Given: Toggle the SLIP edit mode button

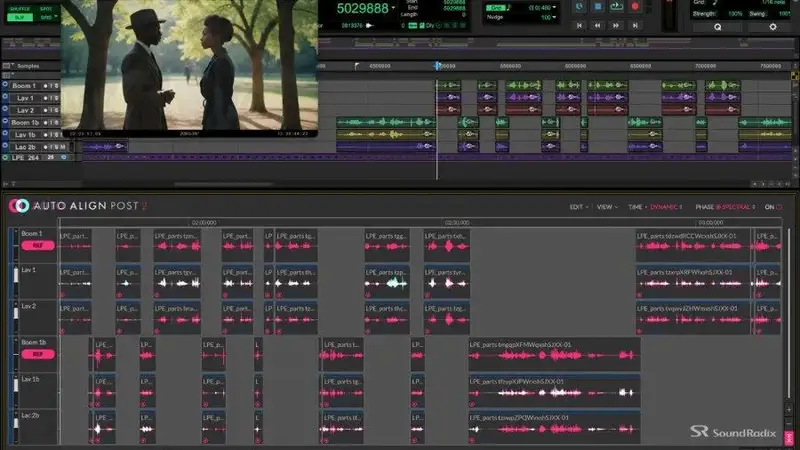Looking at the screenshot, I should point(19,17).
